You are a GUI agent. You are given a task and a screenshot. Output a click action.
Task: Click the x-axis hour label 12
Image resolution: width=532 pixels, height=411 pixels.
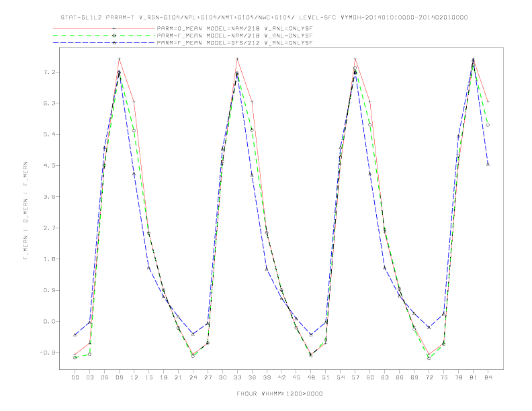coord(134,377)
